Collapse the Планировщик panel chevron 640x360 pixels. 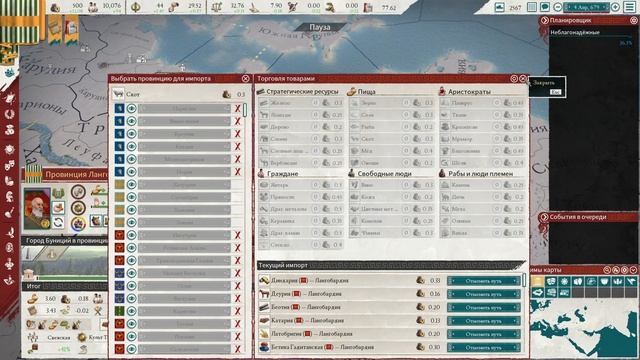(x=544, y=20)
